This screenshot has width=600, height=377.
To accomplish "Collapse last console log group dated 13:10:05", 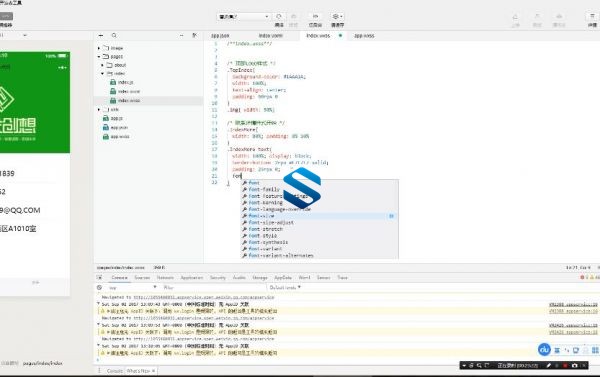I will (98, 346).
